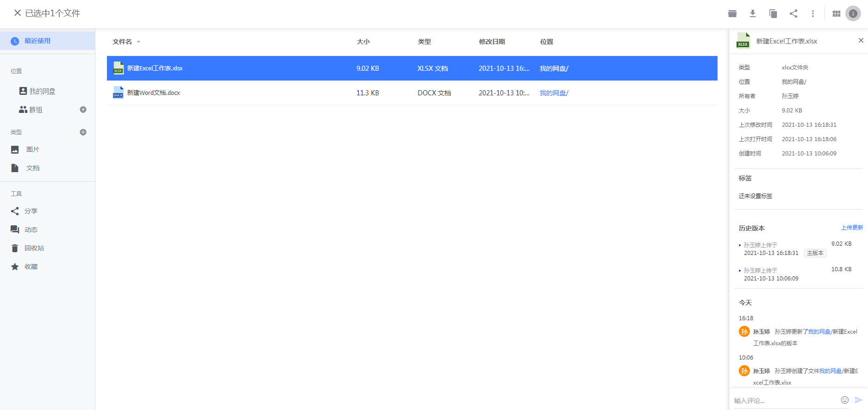Screen dimensions: 868x410
Task: Click the copy files icon
Action: pyautogui.click(x=773, y=13)
